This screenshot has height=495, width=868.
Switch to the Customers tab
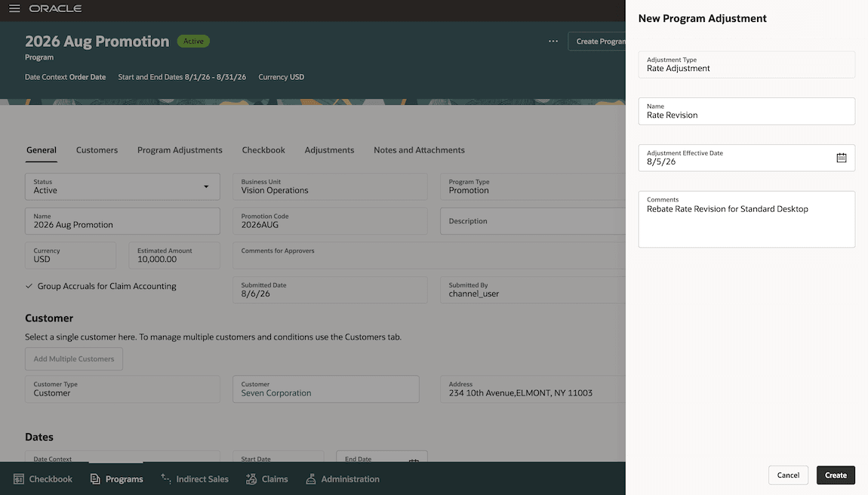(x=97, y=150)
